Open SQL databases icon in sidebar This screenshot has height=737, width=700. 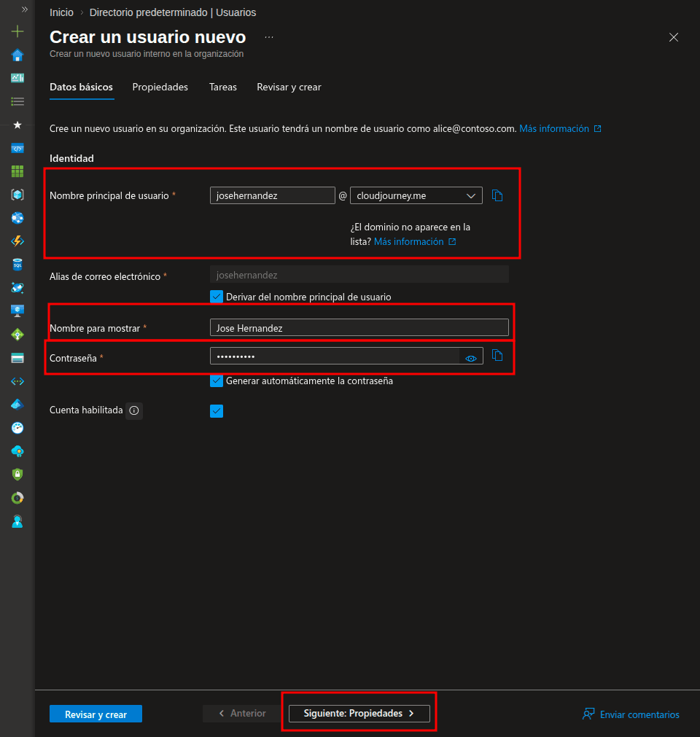(x=17, y=264)
